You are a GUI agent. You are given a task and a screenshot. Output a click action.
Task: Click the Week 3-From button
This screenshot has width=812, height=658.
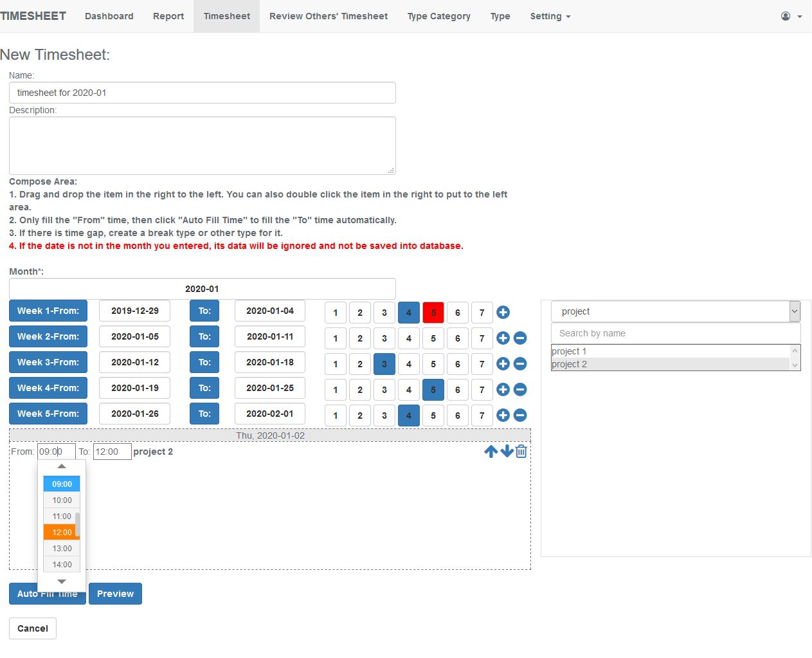click(48, 362)
